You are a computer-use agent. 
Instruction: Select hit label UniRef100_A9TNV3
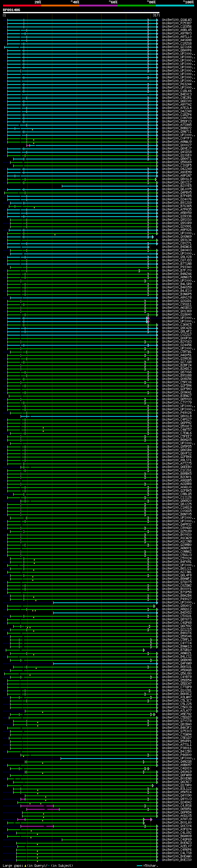pyautogui.click(x=177, y=33)
